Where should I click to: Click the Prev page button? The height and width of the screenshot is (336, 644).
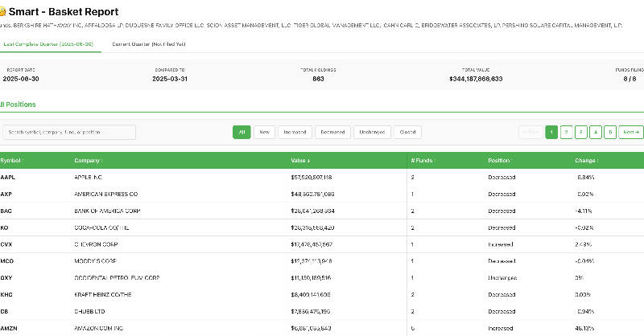(530, 132)
